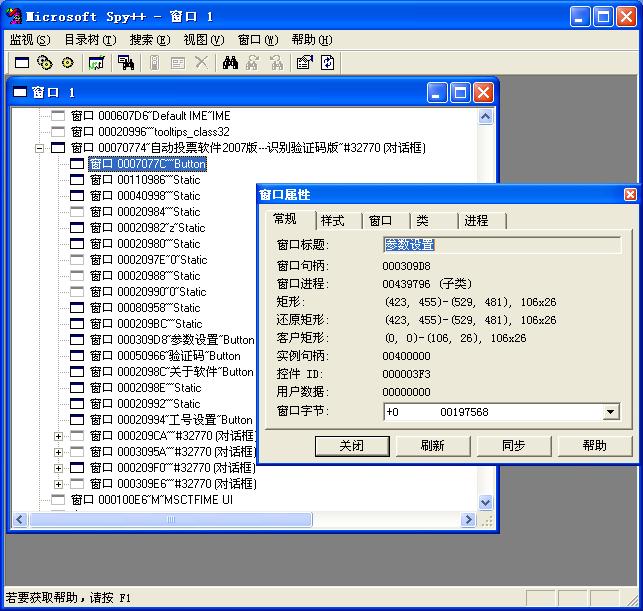Click the binoculars Find toolbar icon
This screenshot has width=643, height=611.
coord(230,63)
